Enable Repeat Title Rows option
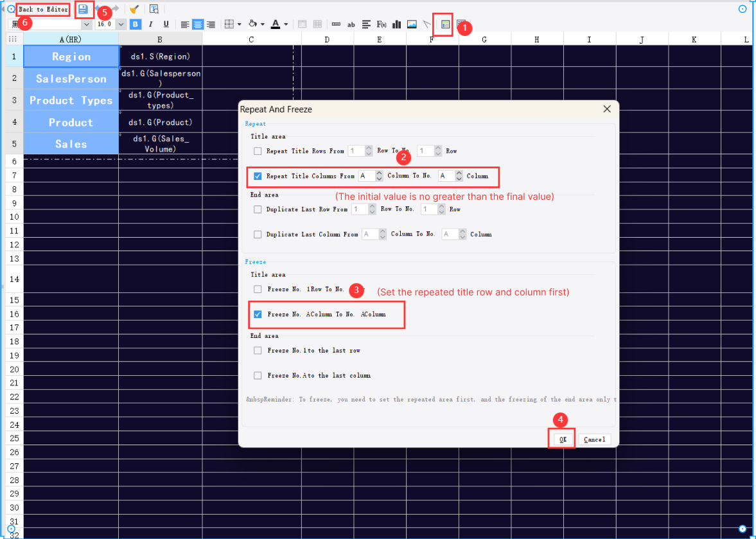This screenshot has height=539, width=756. [x=258, y=150]
